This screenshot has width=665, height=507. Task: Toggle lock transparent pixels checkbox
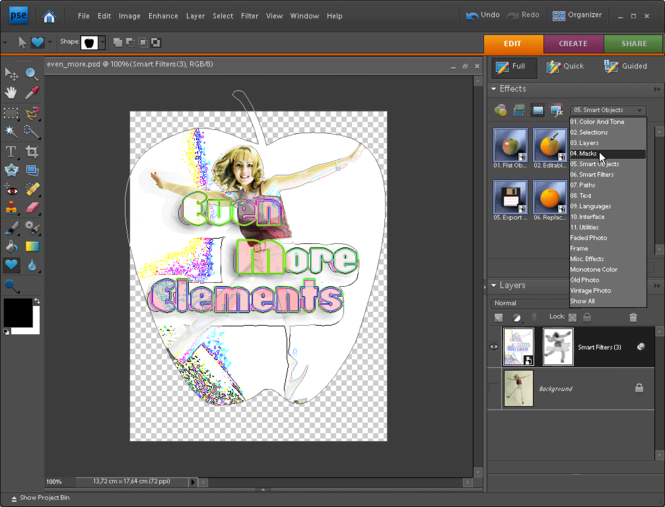pyautogui.click(x=572, y=317)
